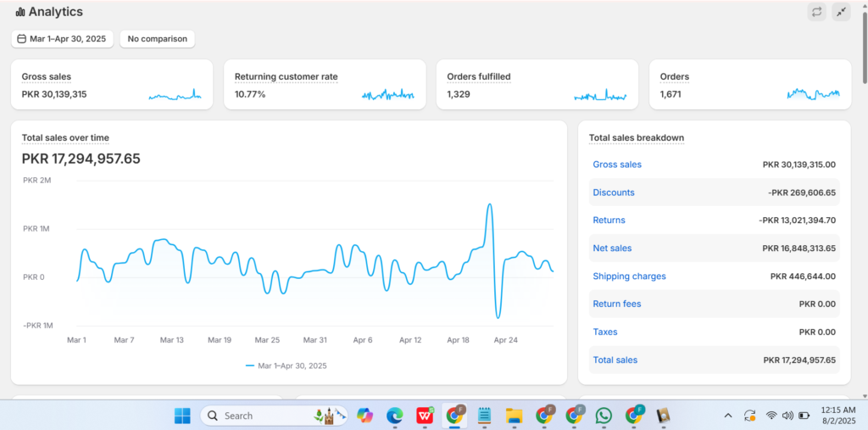This screenshot has height=430, width=868.
Task: Open WhatsApp from the taskbar
Action: point(604,416)
